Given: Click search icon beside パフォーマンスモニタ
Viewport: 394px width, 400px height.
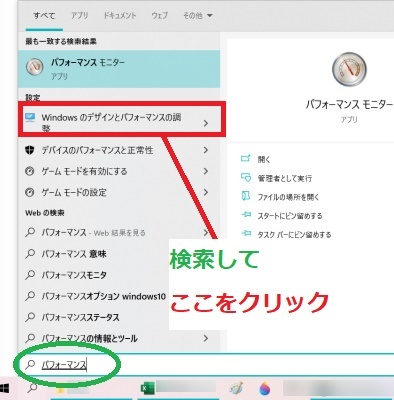Looking at the screenshot, I should click(x=30, y=275).
